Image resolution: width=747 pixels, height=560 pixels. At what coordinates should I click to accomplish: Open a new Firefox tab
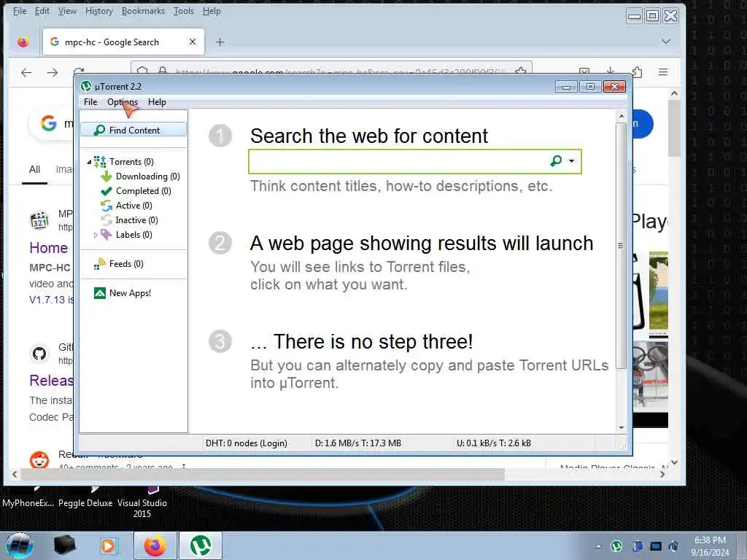click(220, 42)
